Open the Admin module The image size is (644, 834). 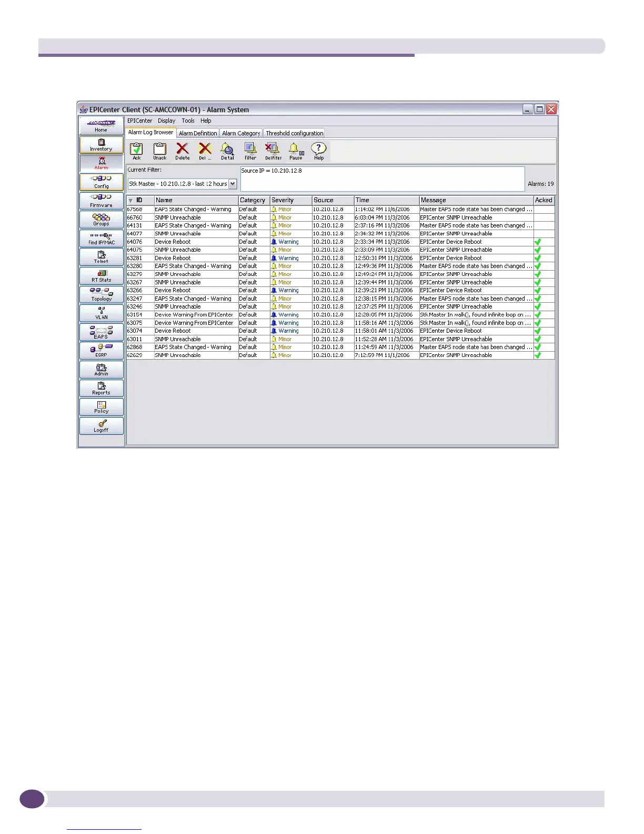[101, 370]
